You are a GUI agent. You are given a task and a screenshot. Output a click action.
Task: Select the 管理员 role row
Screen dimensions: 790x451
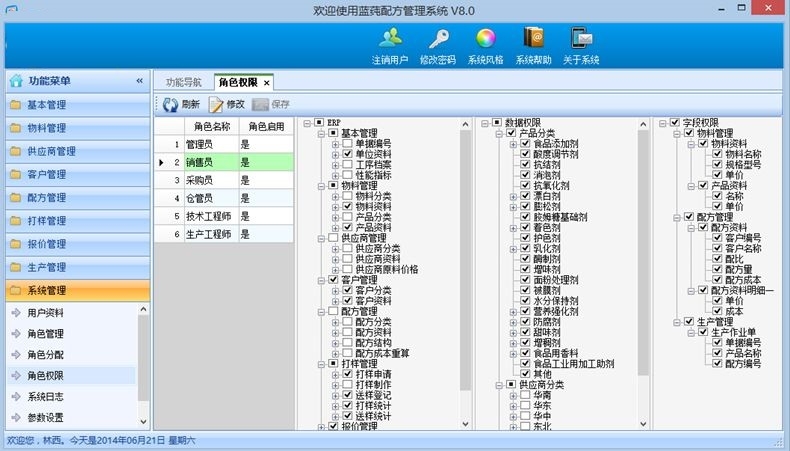click(224, 144)
